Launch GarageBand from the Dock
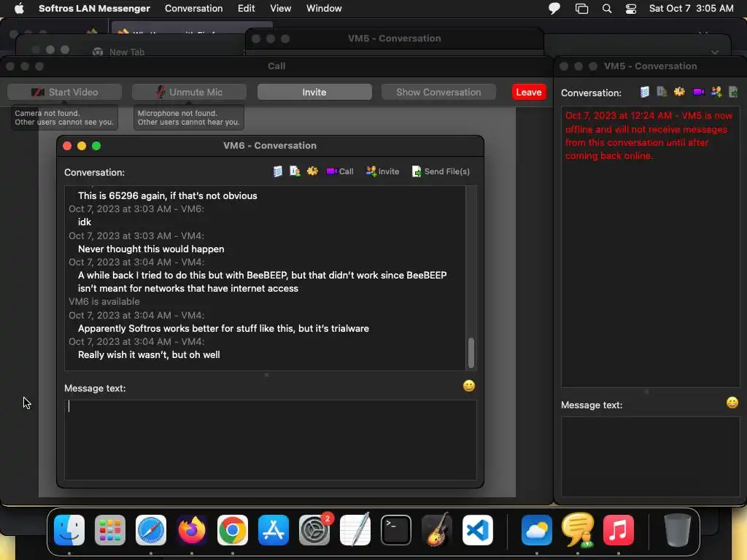 [x=437, y=530]
